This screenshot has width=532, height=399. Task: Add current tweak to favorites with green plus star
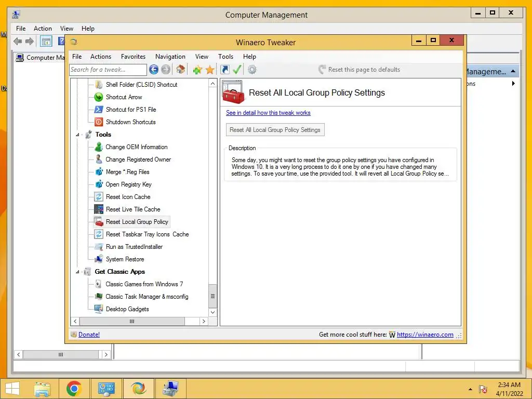197,70
